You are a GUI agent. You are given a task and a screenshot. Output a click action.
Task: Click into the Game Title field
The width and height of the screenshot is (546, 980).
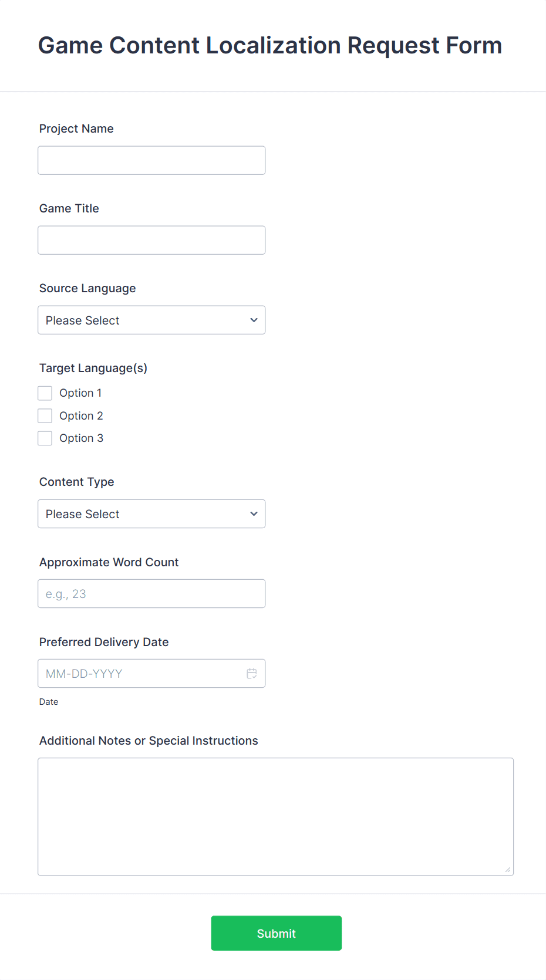pyautogui.click(x=151, y=240)
